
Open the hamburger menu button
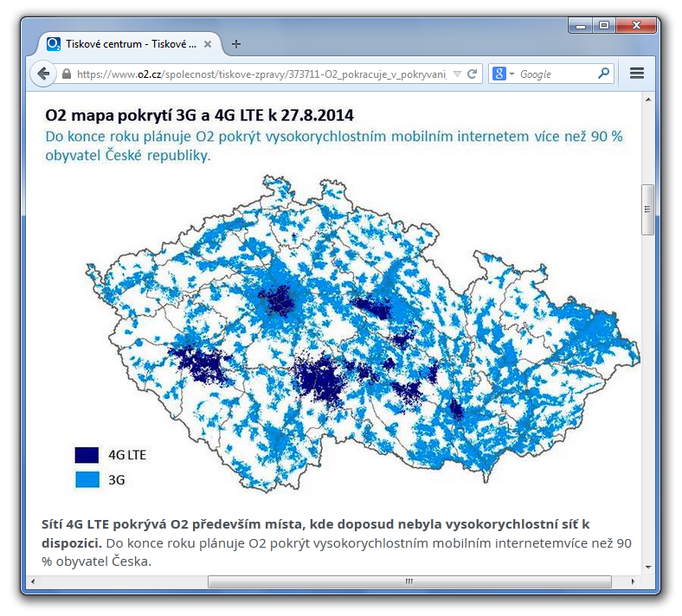point(637,74)
